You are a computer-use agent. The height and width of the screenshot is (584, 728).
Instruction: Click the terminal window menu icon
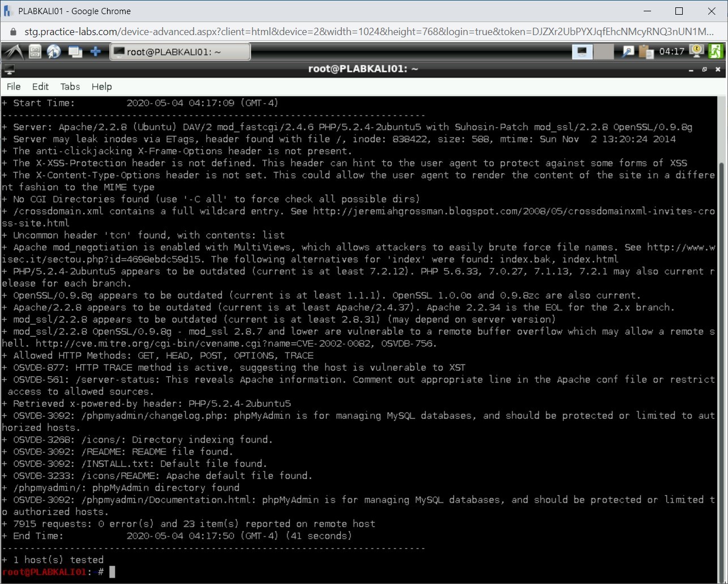[x=8, y=69]
